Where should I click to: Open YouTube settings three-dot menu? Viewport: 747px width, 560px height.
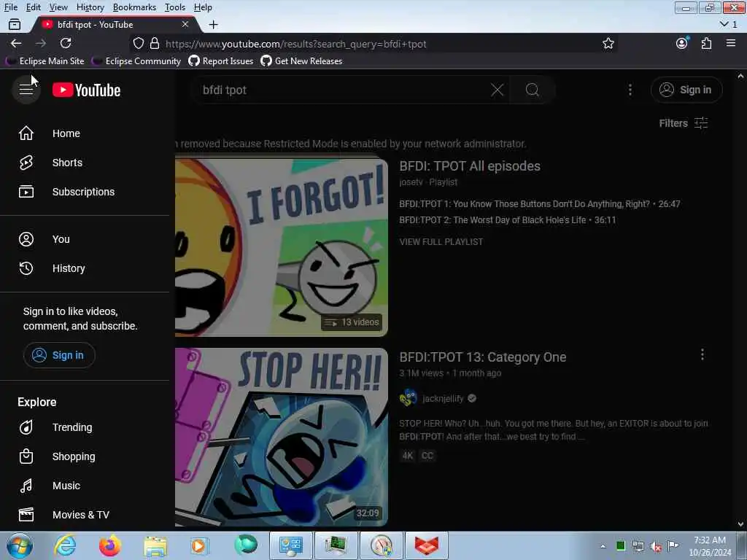pos(630,90)
